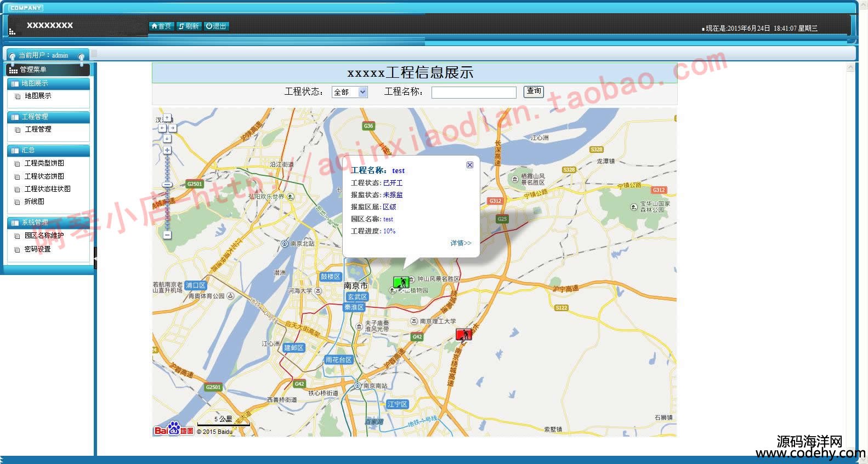
Task: Pan the map right with the arrow
Action: 173,128
